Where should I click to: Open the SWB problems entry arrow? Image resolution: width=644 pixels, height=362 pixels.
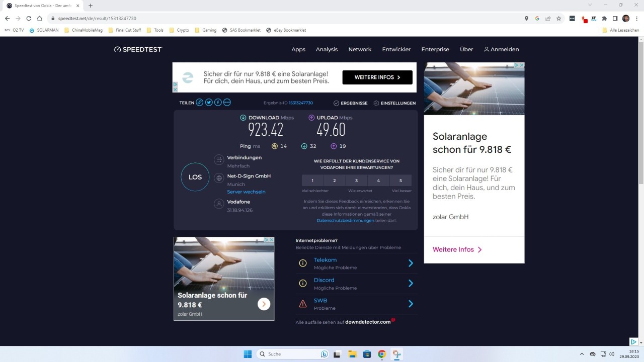[x=411, y=304]
